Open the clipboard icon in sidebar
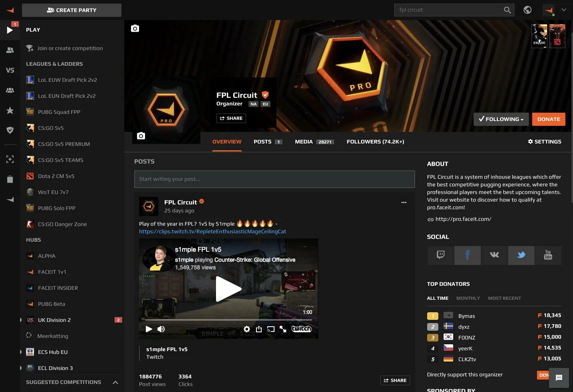Screen dimensions: 573x392 (10, 179)
